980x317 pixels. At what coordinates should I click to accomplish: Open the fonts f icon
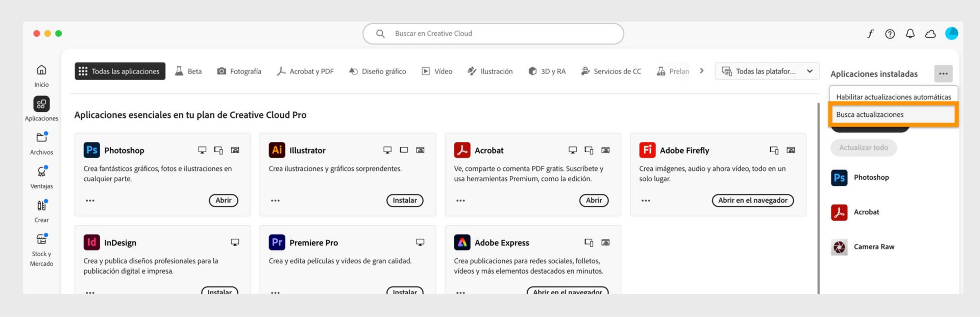coord(870,34)
